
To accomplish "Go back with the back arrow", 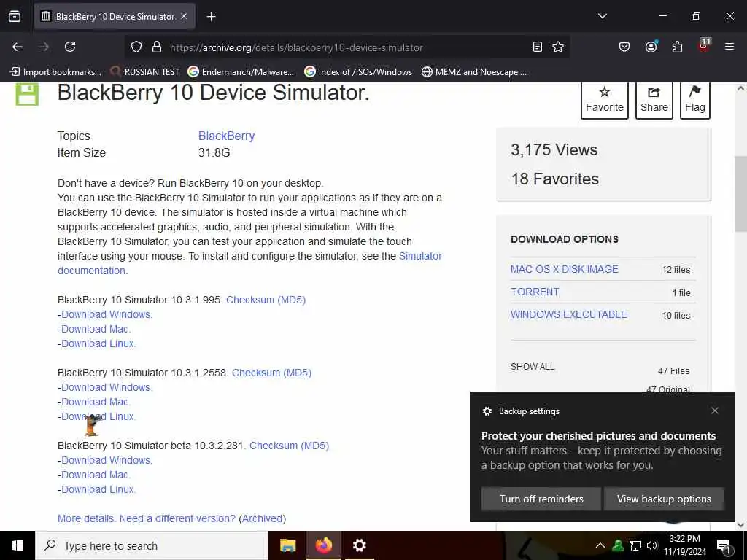I will (x=18, y=47).
